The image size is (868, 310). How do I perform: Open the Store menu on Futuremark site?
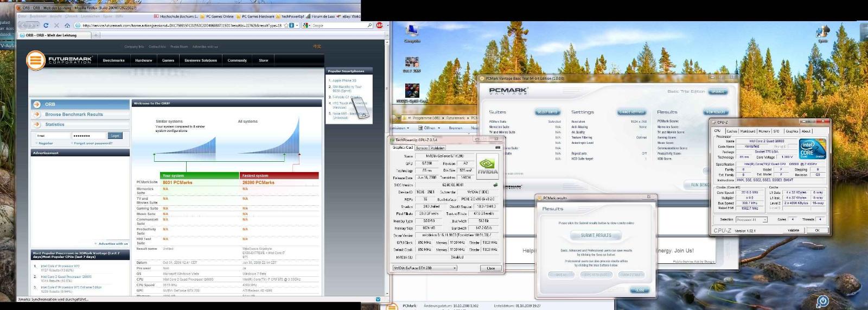pos(263,60)
